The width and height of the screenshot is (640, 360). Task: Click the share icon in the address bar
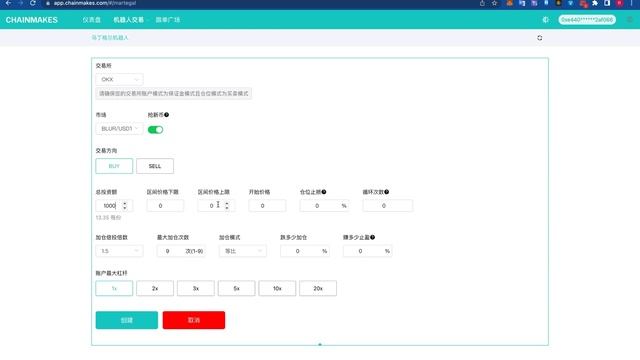click(482, 3)
